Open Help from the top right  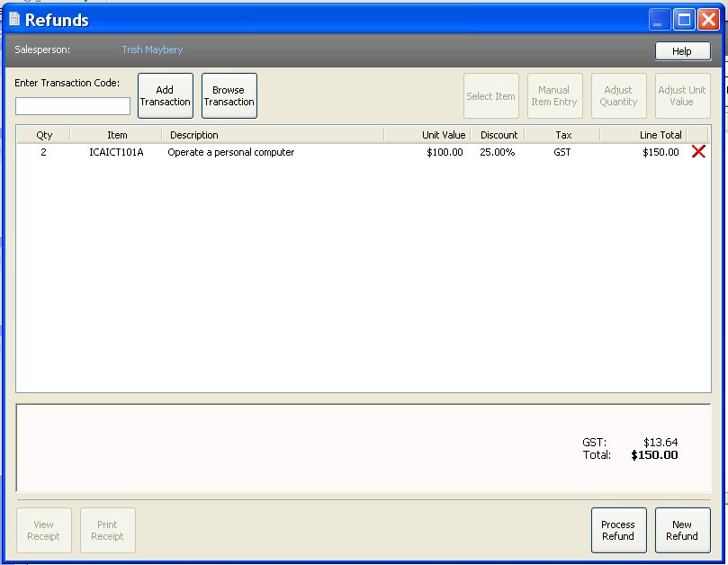click(x=682, y=50)
